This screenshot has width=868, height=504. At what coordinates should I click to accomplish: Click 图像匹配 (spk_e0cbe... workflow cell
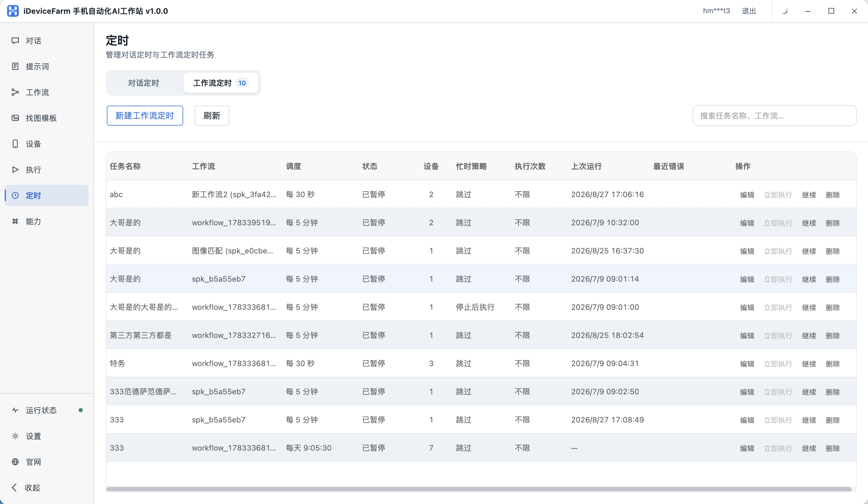[x=232, y=251]
